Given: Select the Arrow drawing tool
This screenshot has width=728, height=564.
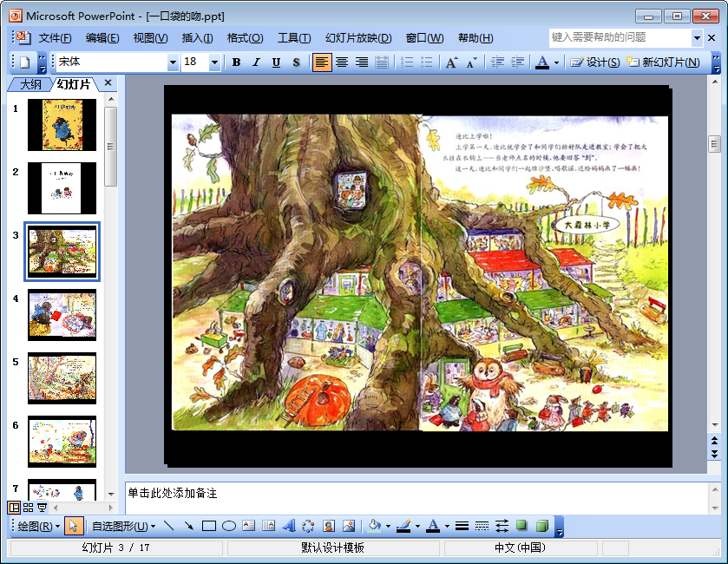Looking at the screenshot, I should (189, 526).
